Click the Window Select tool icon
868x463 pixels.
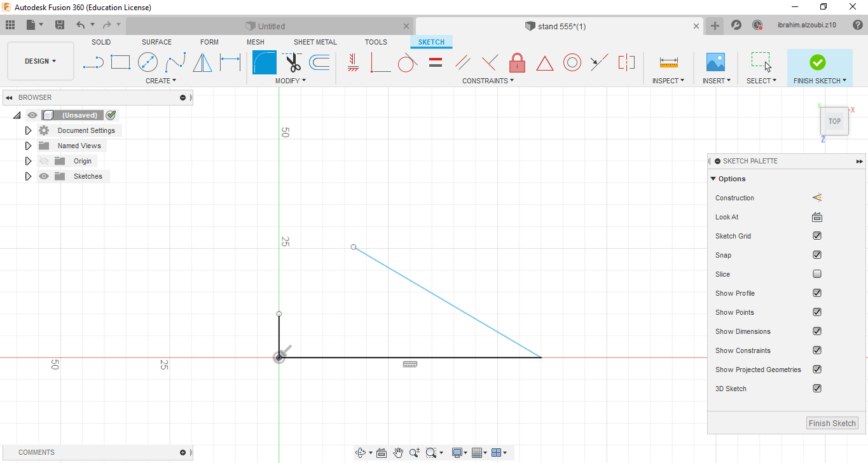point(761,62)
